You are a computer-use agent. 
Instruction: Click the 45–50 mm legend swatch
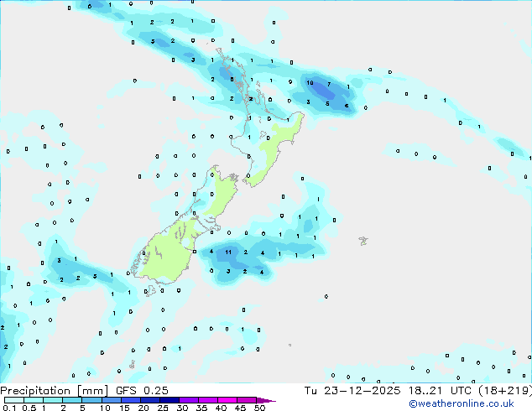tap(247, 400)
